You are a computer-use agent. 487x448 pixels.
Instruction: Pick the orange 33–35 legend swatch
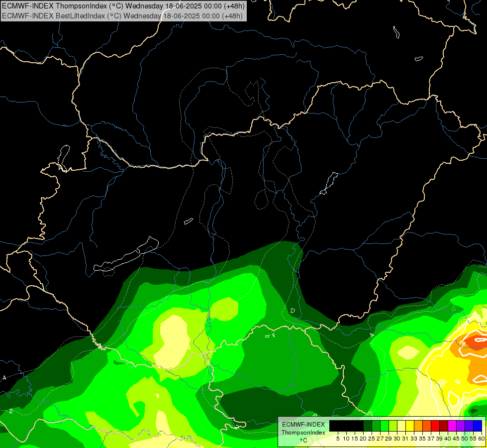[418, 426]
